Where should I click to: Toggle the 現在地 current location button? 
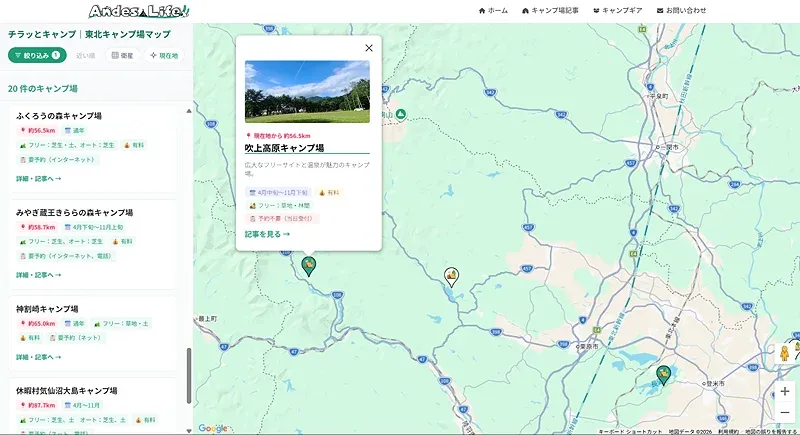tap(164, 55)
